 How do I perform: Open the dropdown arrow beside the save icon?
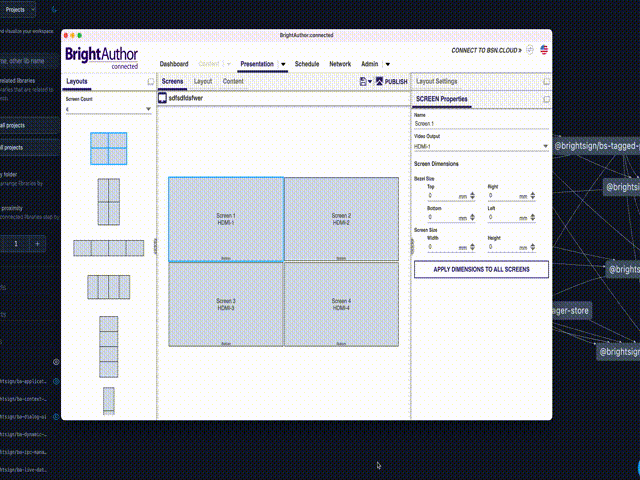coord(370,82)
